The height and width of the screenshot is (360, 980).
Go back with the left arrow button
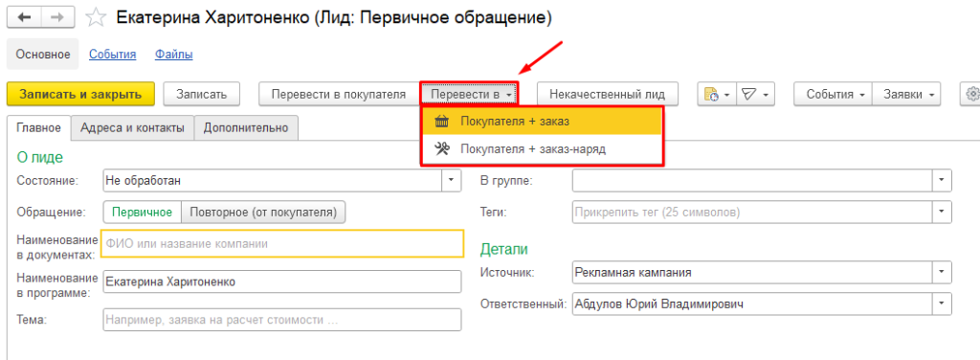click(x=24, y=17)
